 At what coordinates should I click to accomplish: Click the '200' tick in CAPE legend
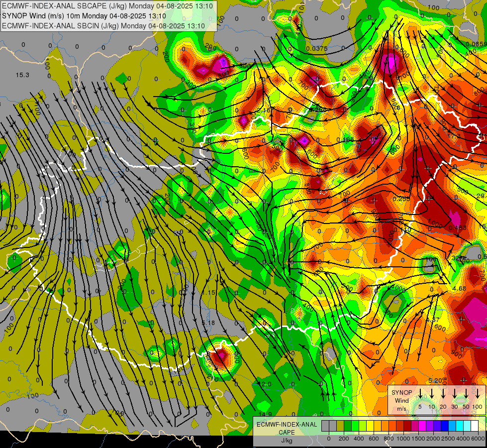pos(344,439)
